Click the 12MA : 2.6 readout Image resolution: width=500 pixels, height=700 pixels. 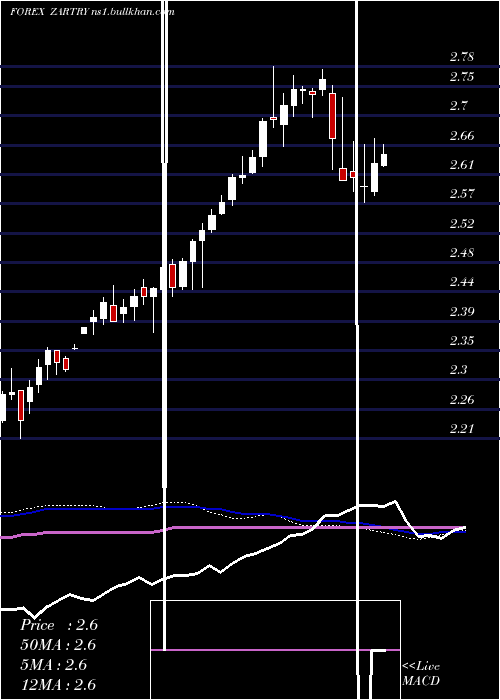point(58,685)
